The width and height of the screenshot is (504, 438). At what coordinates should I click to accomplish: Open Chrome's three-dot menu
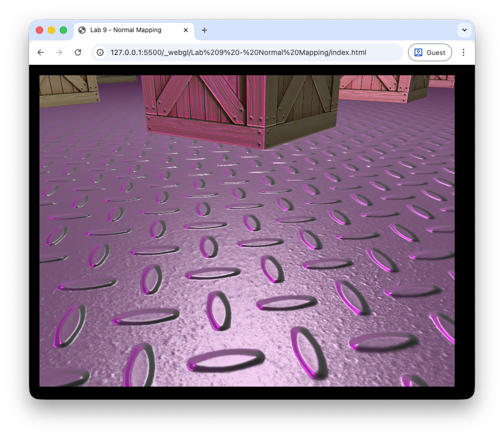[464, 52]
